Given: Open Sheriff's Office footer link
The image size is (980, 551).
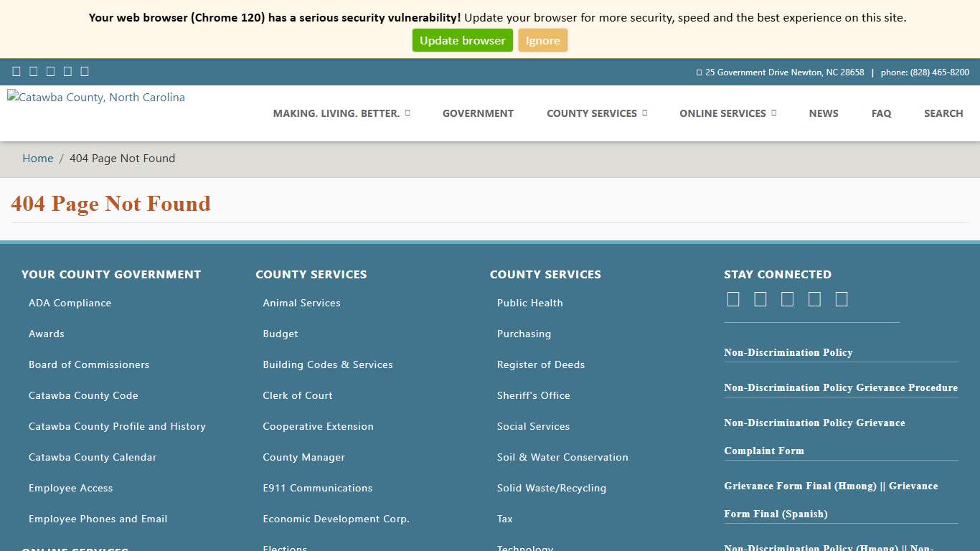Looking at the screenshot, I should [534, 395].
